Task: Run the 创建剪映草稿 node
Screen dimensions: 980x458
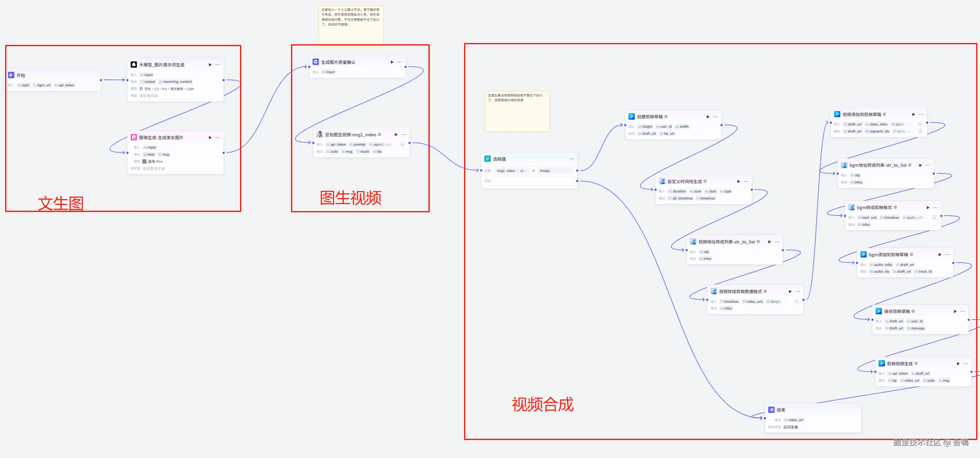Action: (x=708, y=116)
